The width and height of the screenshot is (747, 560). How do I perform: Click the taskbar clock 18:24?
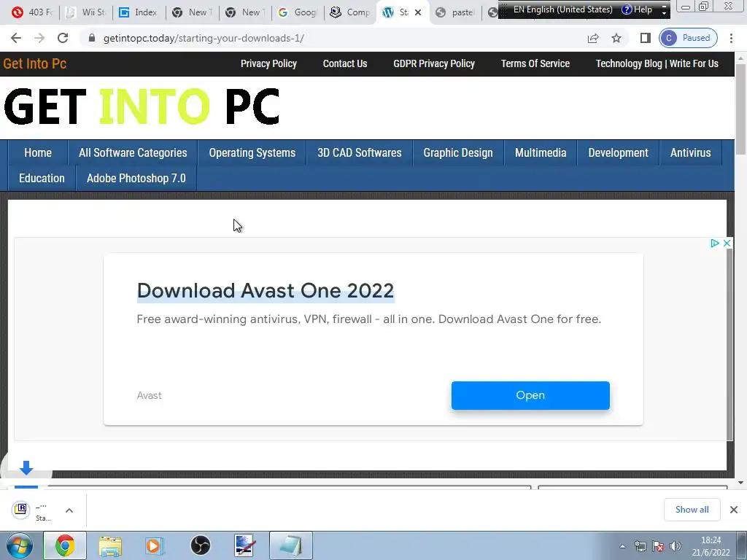click(x=711, y=546)
